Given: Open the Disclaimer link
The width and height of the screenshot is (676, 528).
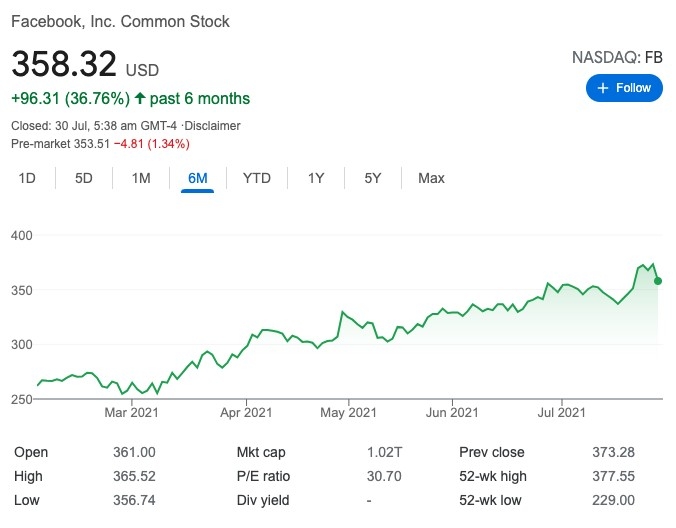Looking at the screenshot, I should click(212, 126).
